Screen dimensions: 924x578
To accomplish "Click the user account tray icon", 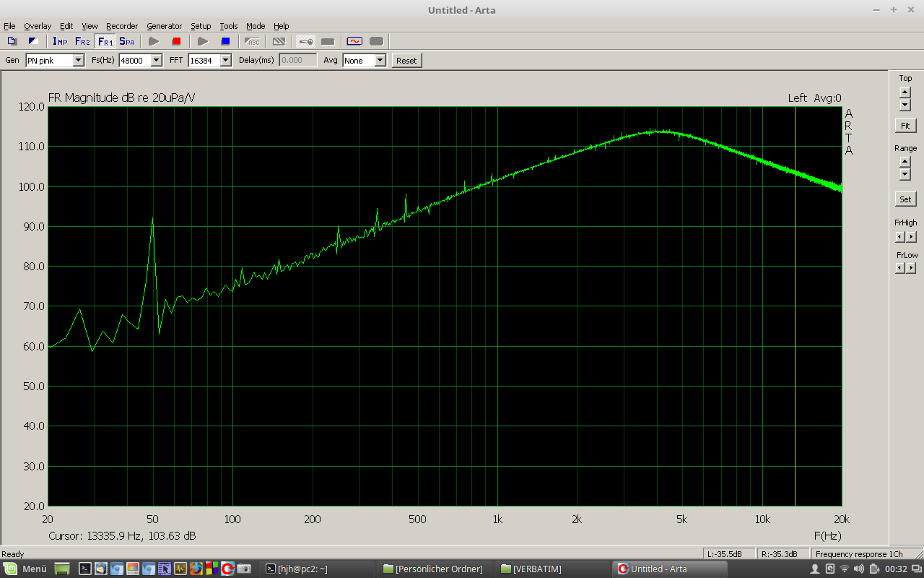I will tap(815, 569).
